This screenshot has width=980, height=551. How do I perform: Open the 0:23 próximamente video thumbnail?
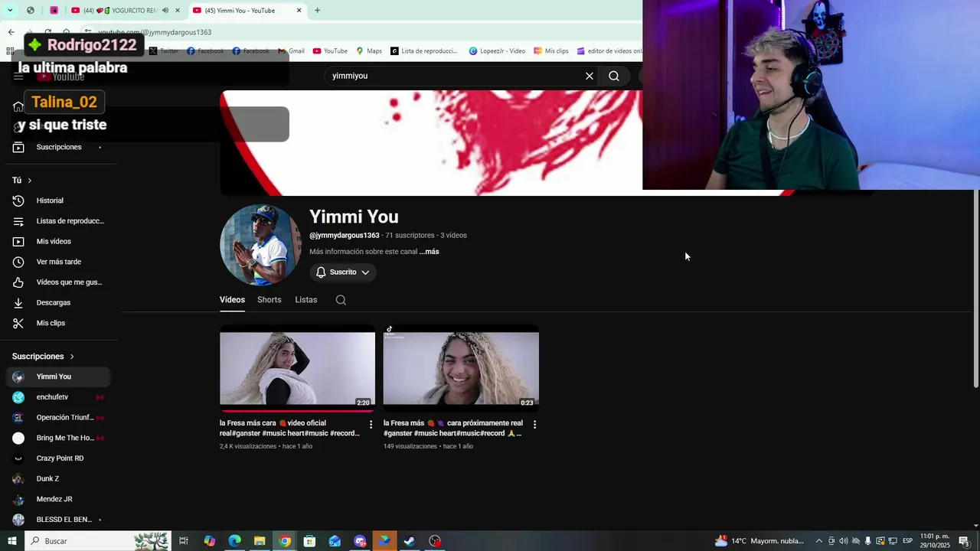pos(461,369)
